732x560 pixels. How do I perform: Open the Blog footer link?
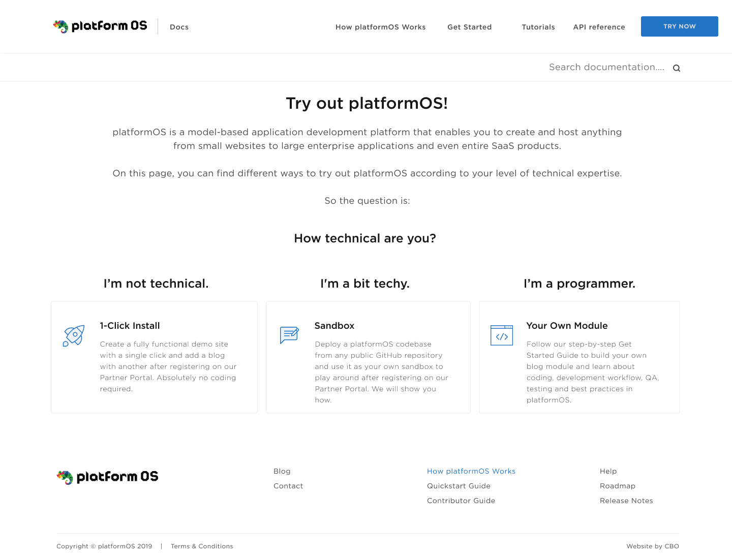[282, 471]
